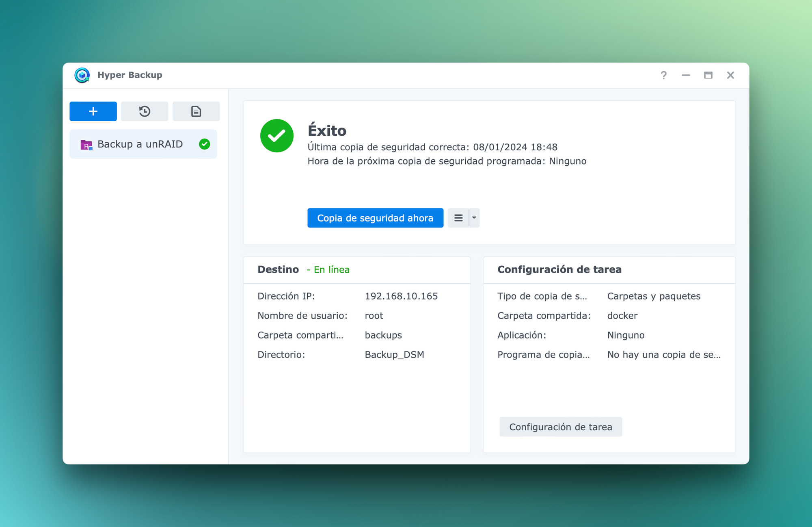Expand the dropdown arrow next to backup button
The width and height of the screenshot is (812, 527).
[474, 218]
